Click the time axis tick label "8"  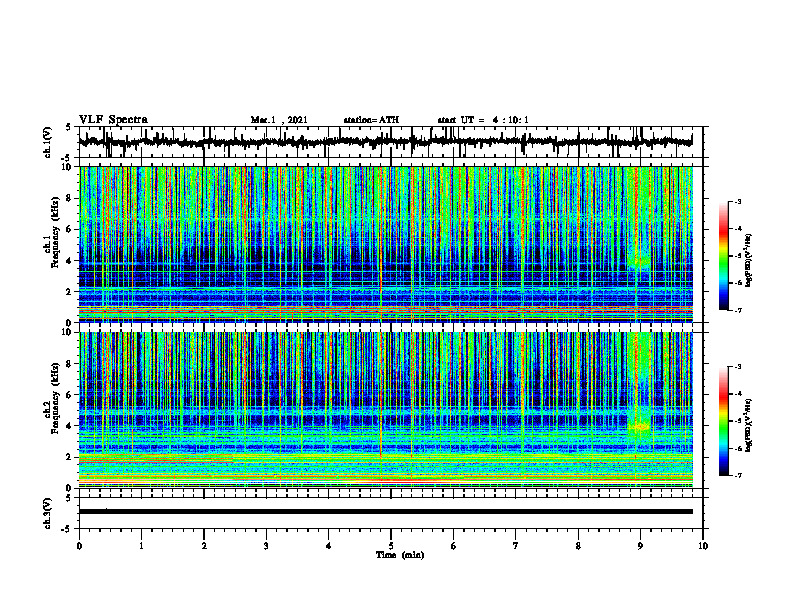point(578,546)
